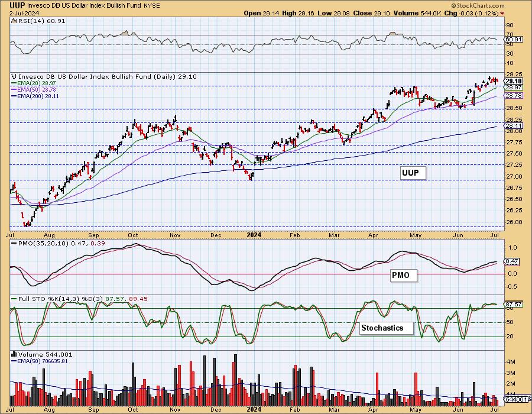Click the 0.47 PMO value tag

click(x=512, y=261)
